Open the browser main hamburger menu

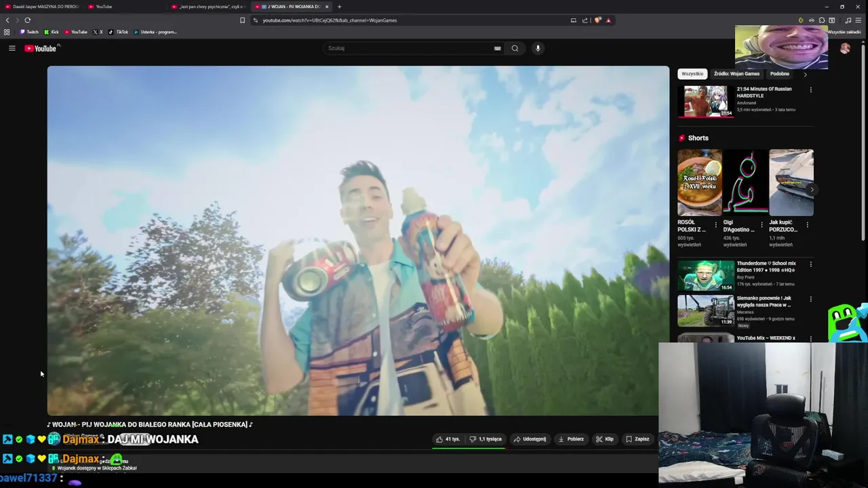(859, 20)
